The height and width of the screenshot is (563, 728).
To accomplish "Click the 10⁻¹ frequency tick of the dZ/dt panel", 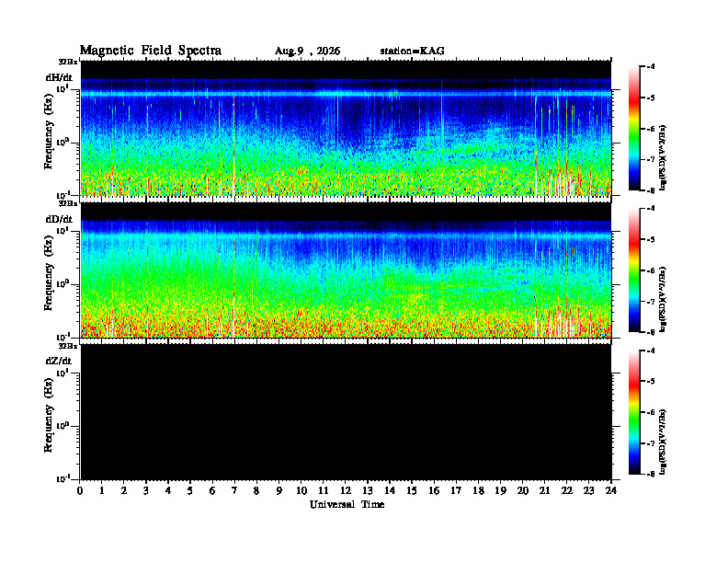I will (x=63, y=478).
